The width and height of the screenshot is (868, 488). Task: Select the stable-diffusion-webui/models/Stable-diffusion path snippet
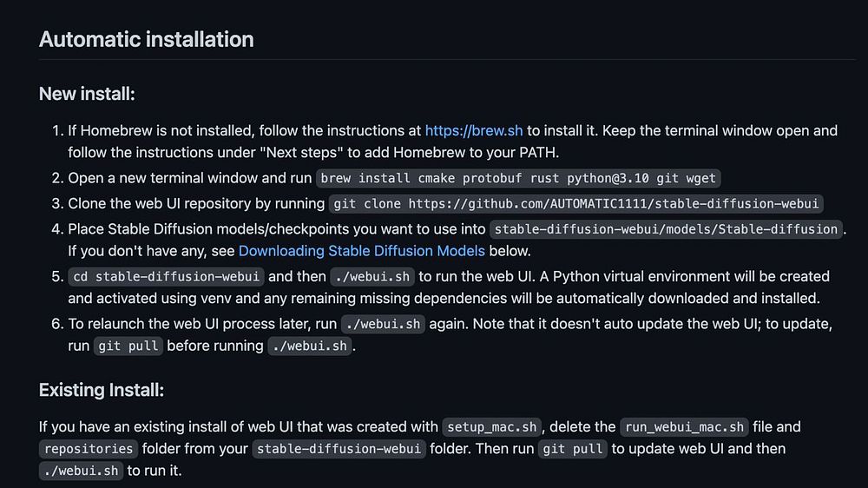click(x=667, y=230)
